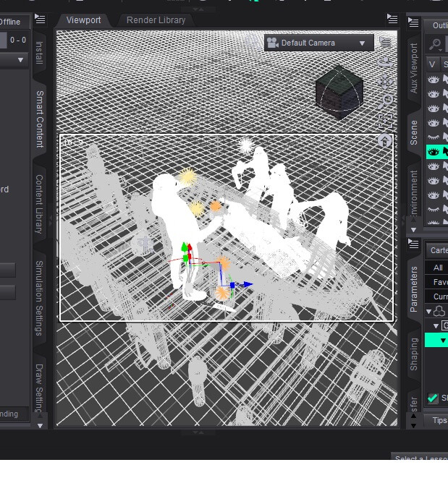Image resolution: width=448 pixels, height=478 pixels.
Task: Collapse the top-level node expander in Parameters
Action: pyautogui.click(x=428, y=312)
